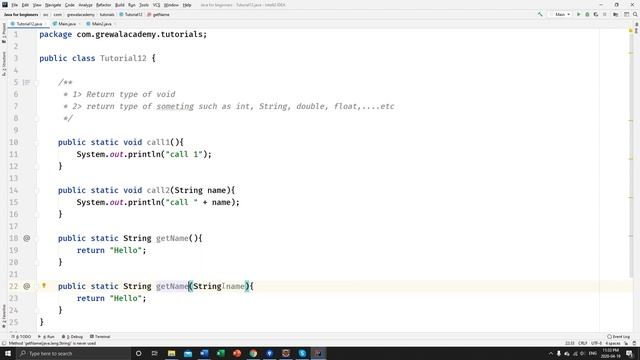The image size is (640, 360).
Task: Open the Build menu
Action: pyautogui.click(x=120, y=5)
